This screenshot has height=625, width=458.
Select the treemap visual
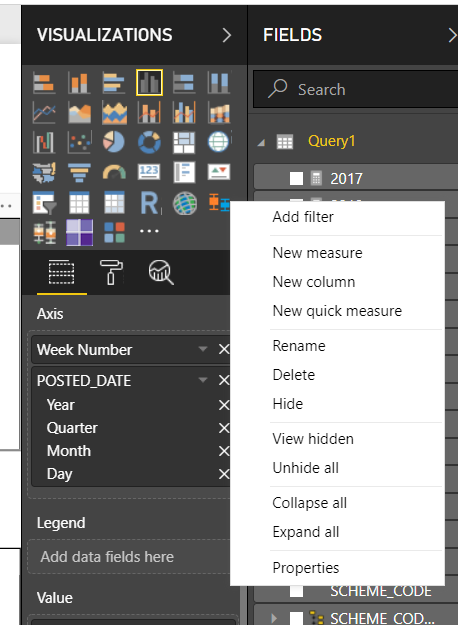184,142
